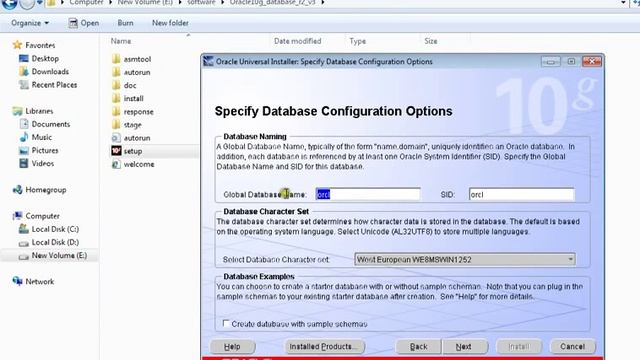
Task: Select the welcome file name
Action: (x=139, y=164)
